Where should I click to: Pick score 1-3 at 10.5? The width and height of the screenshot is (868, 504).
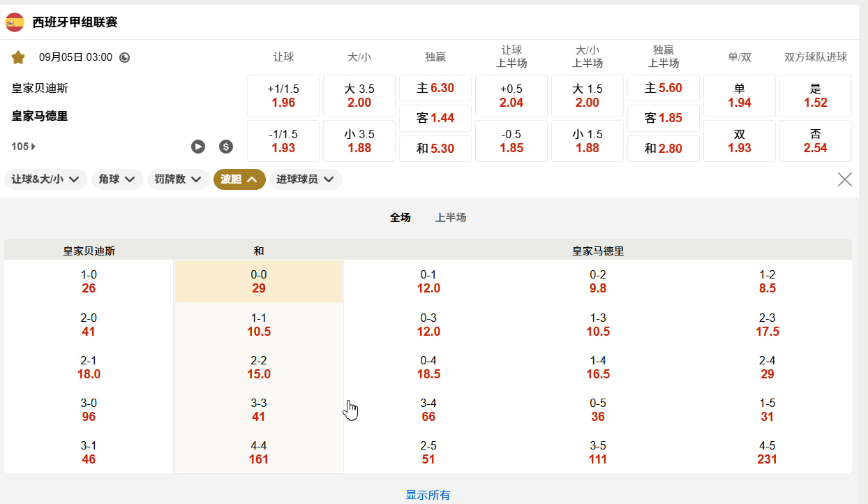598,325
